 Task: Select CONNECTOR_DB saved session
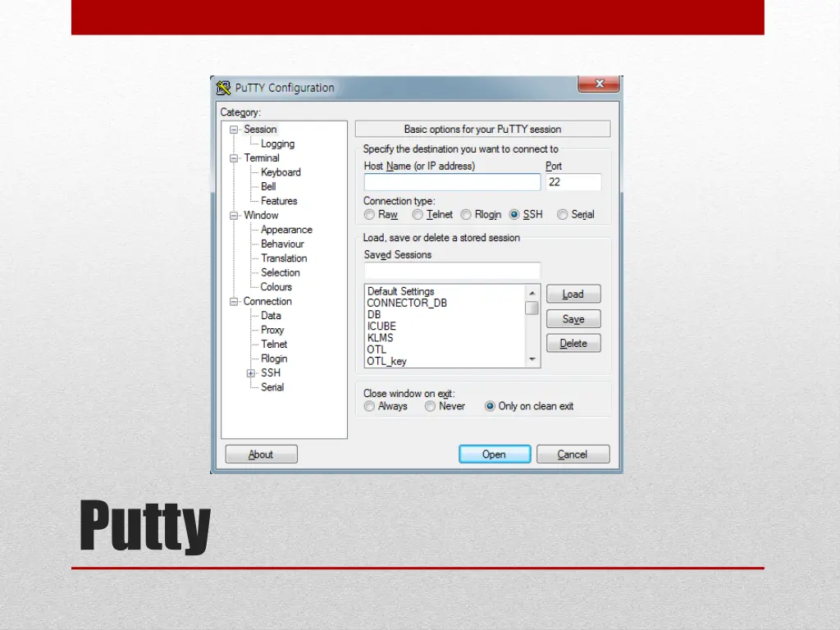407,304
